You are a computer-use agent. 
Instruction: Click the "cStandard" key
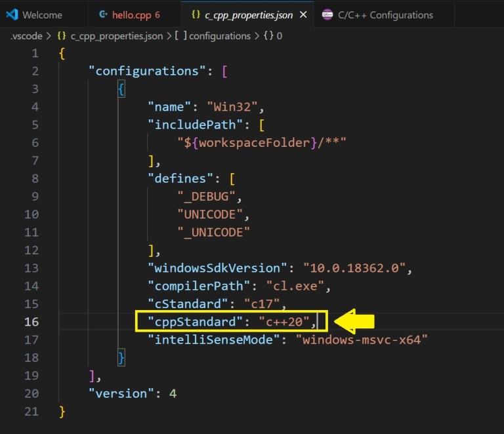[x=188, y=304]
